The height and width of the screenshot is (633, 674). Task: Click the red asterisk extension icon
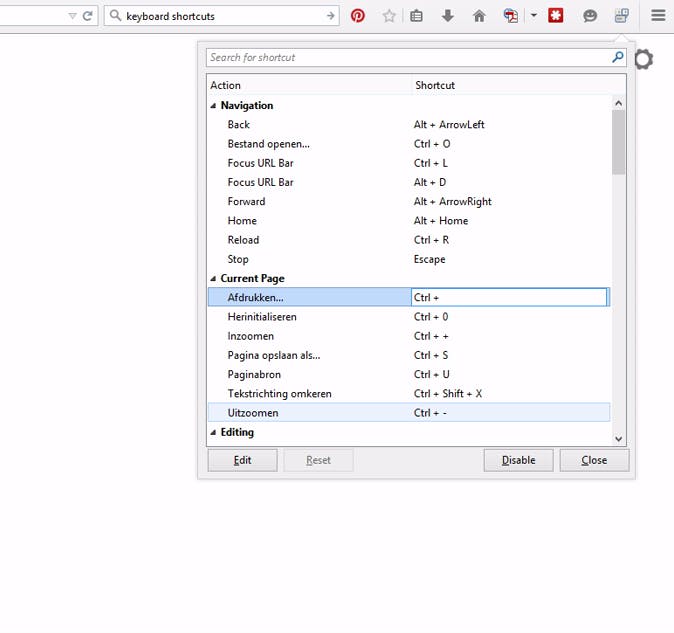coord(556,16)
